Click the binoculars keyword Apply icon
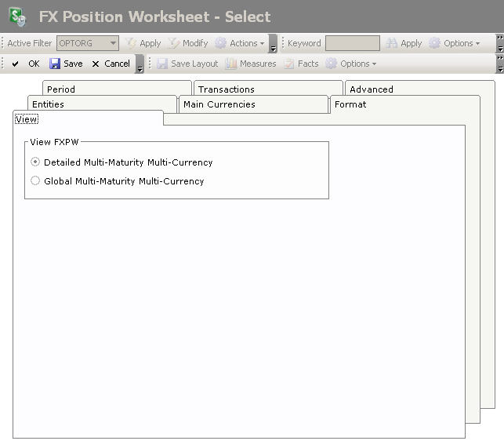The image size is (504, 448). (x=391, y=43)
